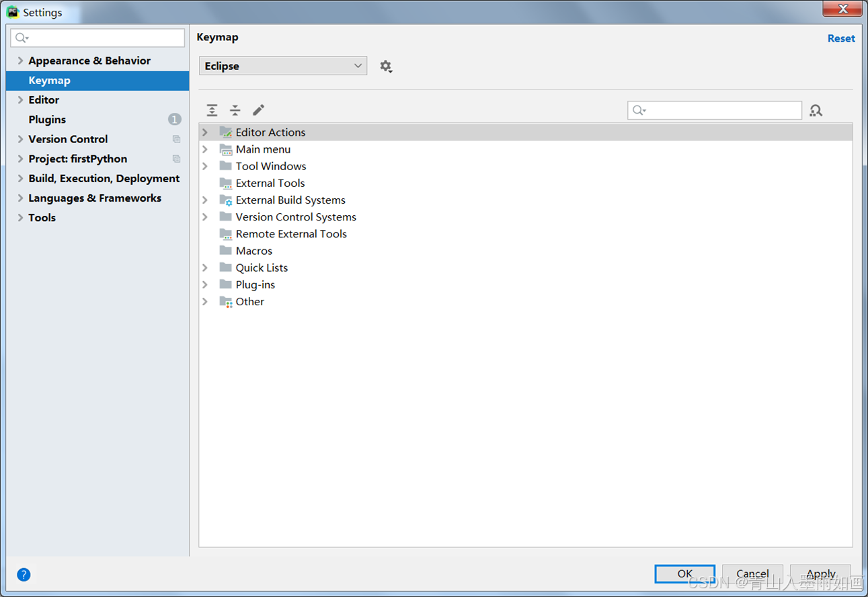
Task: Expand the Editor settings chevron
Action: coord(20,99)
